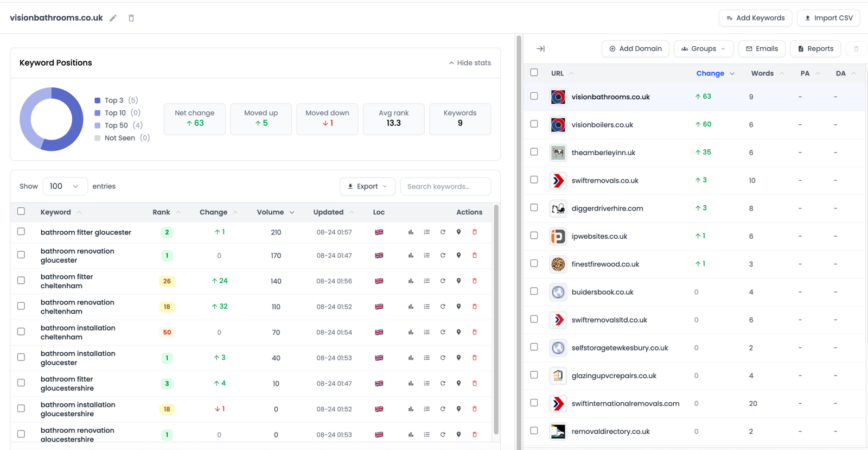Click Import CSV button
The width and height of the screenshot is (868, 450).
tap(828, 18)
